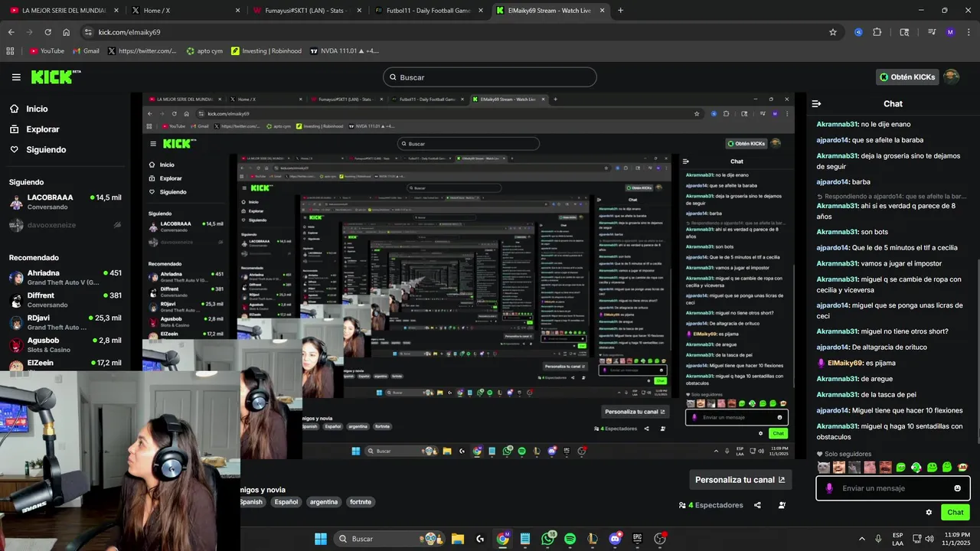Click the Spanish stream tag
980x551 pixels.
(x=252, y=502)
